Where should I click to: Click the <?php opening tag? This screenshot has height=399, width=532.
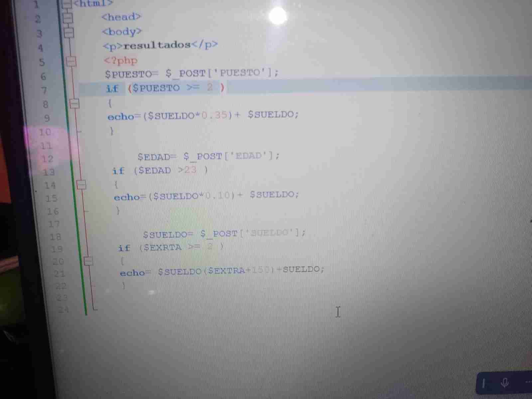point(121,61)
